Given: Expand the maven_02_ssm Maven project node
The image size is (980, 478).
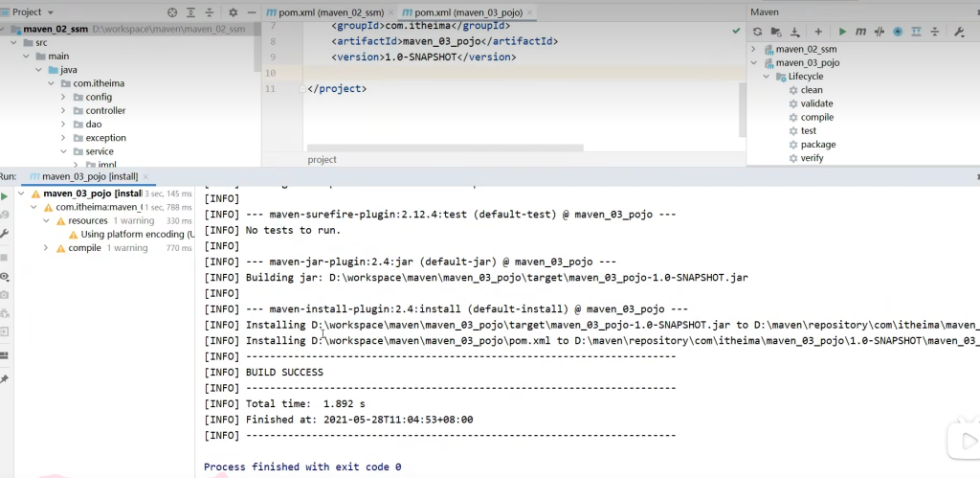Looking at the screenshot, I should coord(754,49).
